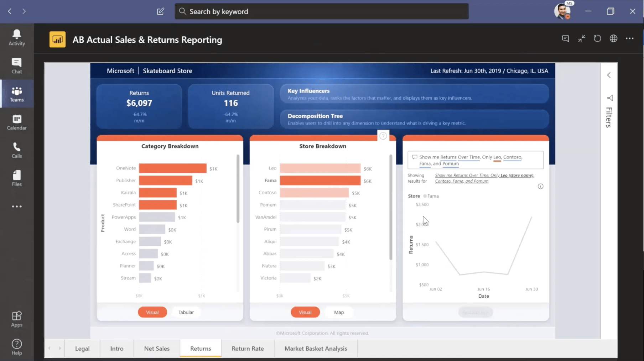Select the OneNote bar
The height and width of the screenshot is (361, 644).
(x=173, y=168)
